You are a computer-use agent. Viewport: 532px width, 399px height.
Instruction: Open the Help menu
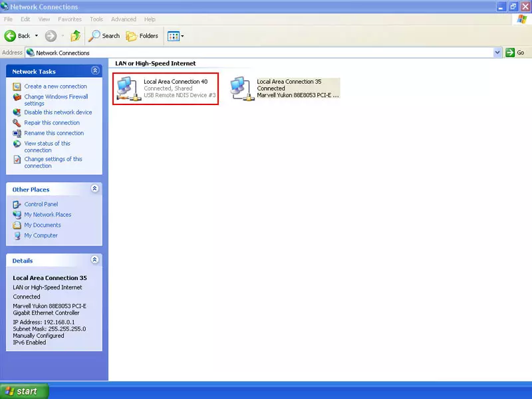coord(150,19)
